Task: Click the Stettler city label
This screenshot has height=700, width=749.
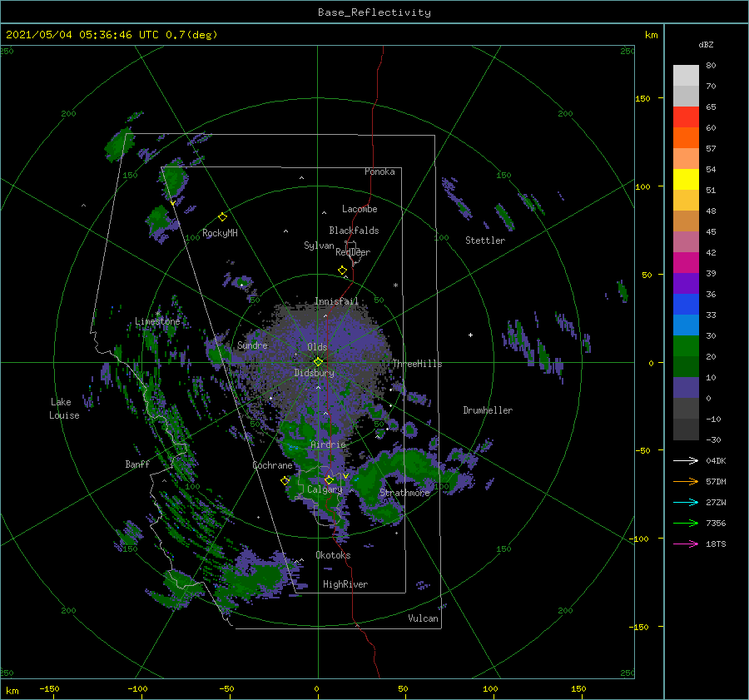Action: pos(485,241)
